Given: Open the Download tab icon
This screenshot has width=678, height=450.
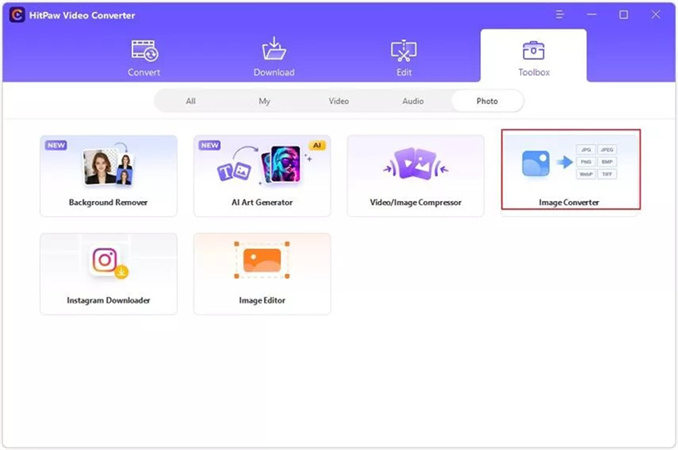Looking at the screenshot, I should pyautogui.click(x=274, y=49).
